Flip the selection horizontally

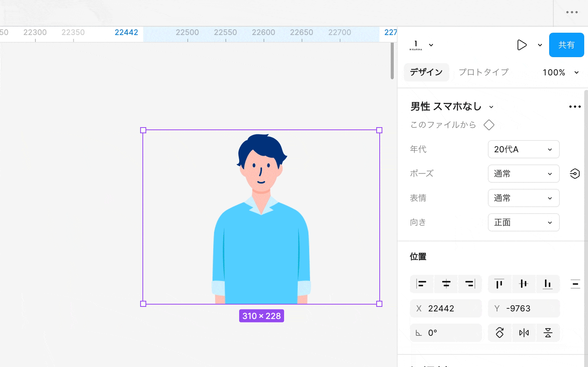[x=524, y=333]
